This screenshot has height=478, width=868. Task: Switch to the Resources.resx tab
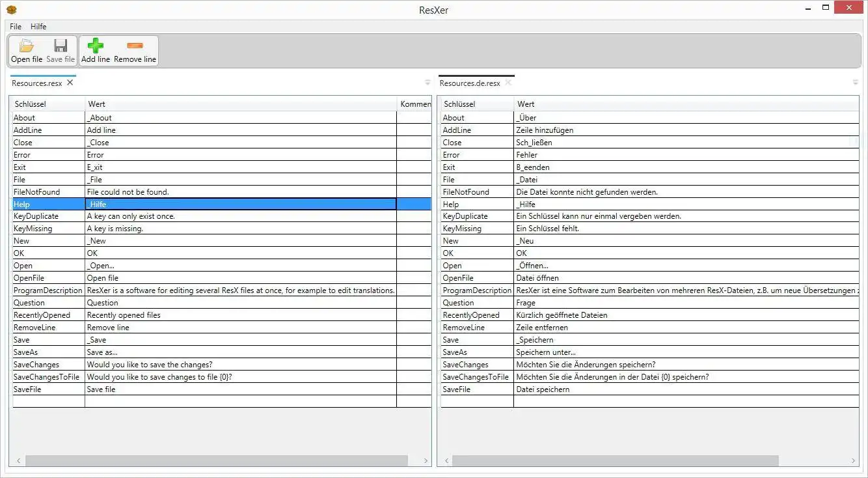37,83
